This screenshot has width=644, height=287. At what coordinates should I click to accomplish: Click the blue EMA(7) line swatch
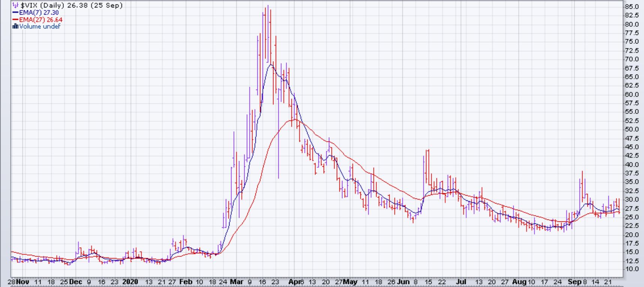pos(15,13)
